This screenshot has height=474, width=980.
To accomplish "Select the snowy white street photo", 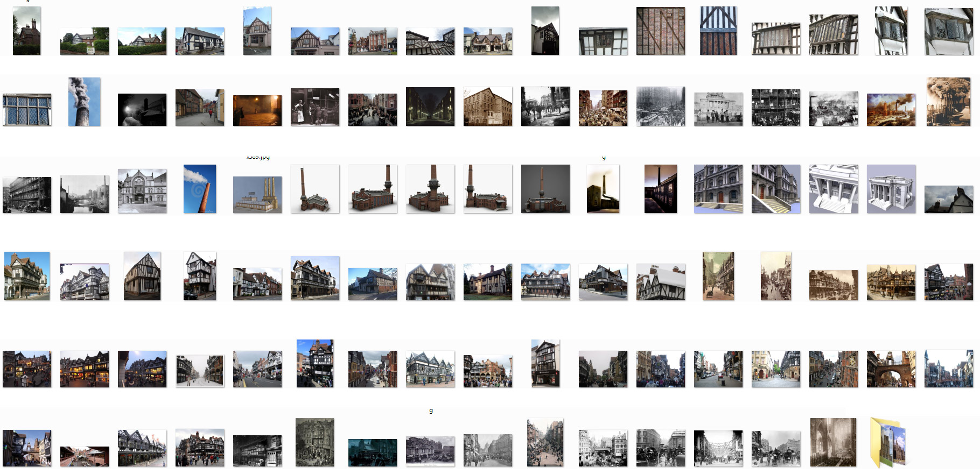I will click(200, 370).
